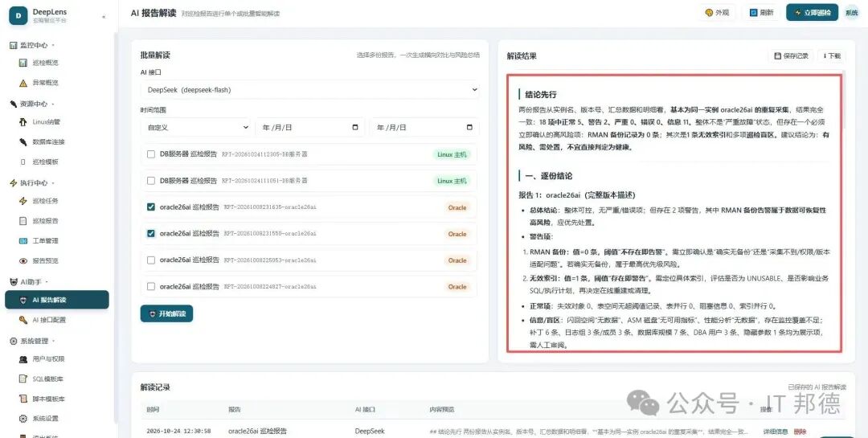
Task: Click the calendar icon in start date field
Action: (x=355, y=127)
